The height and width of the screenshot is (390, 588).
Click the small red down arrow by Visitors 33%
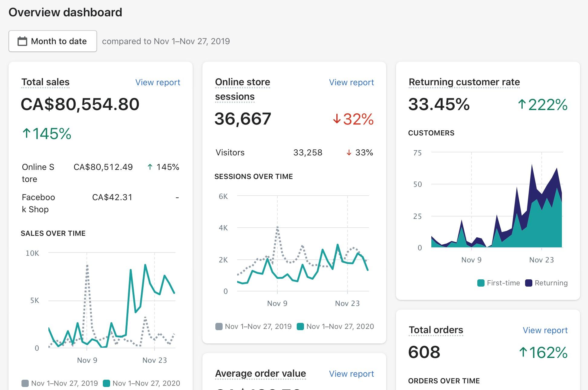349,153
